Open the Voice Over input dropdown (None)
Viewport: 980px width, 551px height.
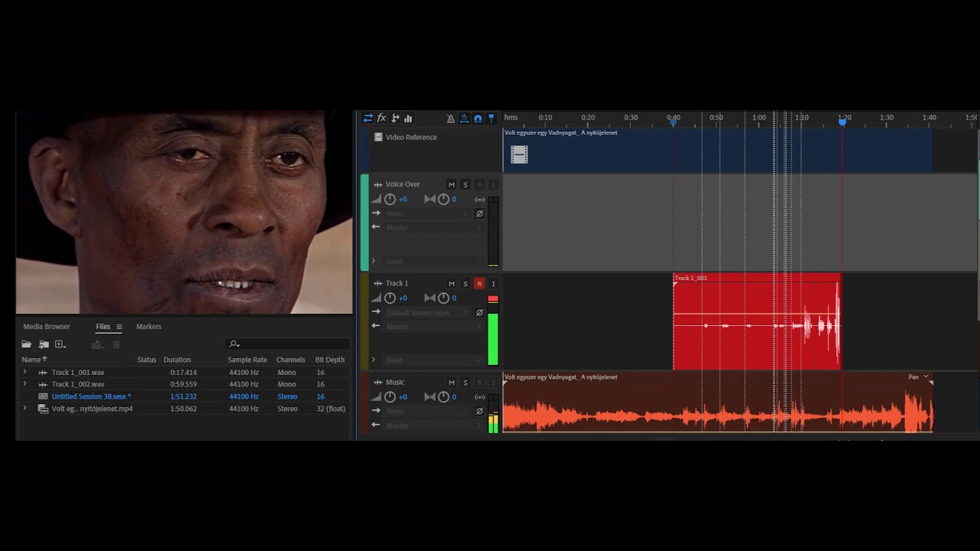click(x=427, y=214)
